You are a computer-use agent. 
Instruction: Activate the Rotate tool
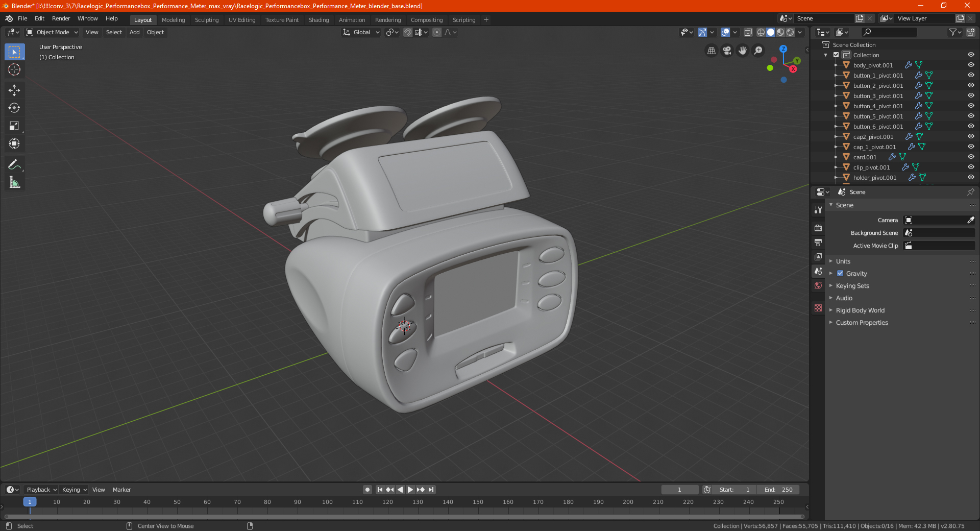point(14,108)
